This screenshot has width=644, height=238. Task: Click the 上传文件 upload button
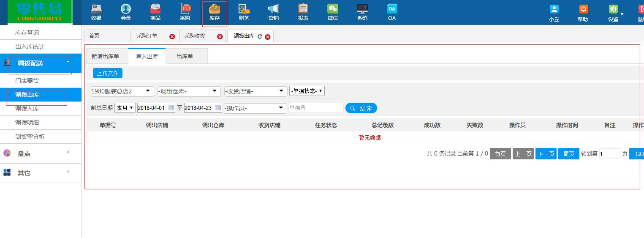tap(108, 73)
